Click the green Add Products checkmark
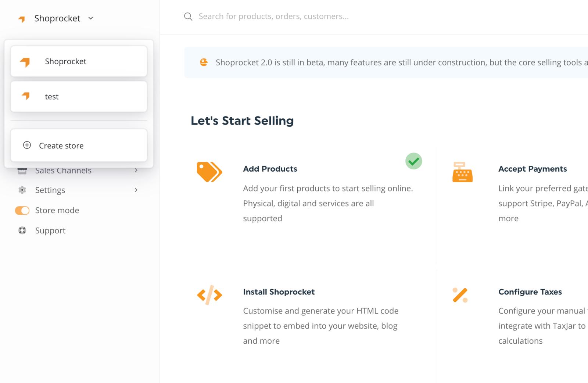588x383 pixels. tap(413, 161)
